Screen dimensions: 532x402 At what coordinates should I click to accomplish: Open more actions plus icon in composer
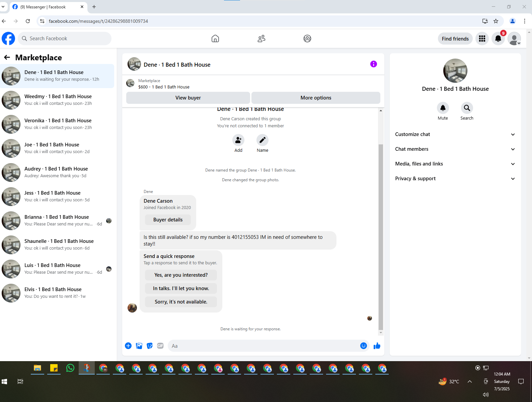coord(128,346)
